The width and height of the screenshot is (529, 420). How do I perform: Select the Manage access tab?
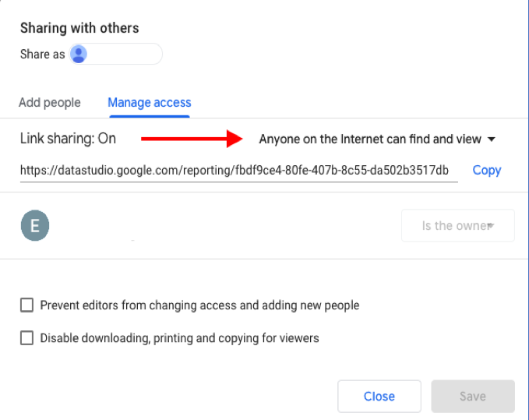coord(150,103)
